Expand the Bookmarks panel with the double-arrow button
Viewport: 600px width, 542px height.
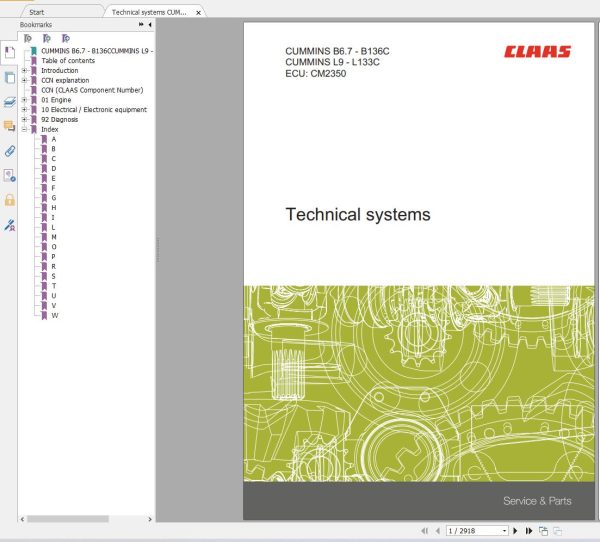pos(141,24)
